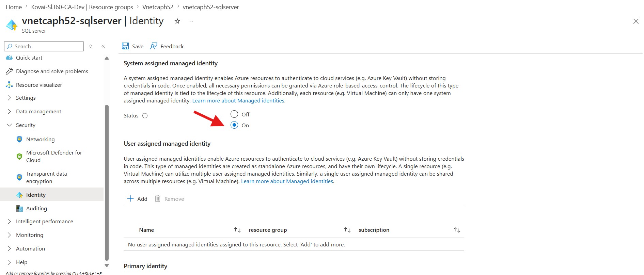Click the subscription column header

374,230
